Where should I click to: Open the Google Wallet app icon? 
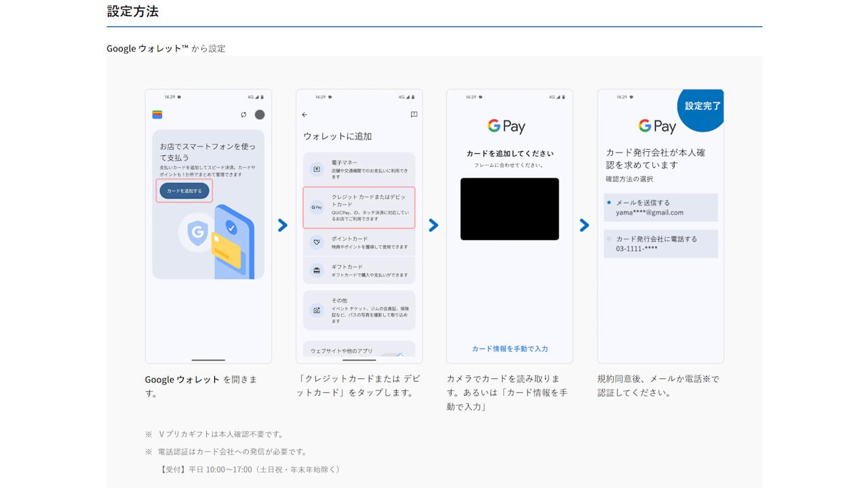(159, 114)
